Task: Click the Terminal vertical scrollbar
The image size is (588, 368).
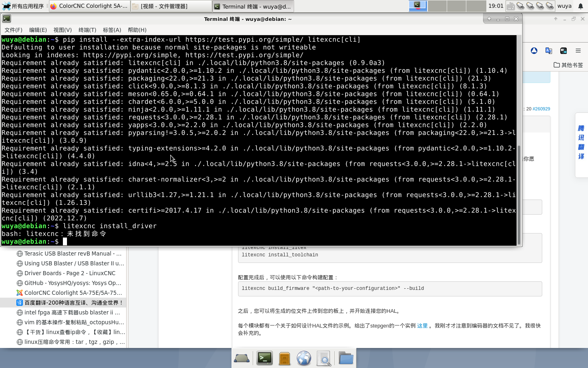Action: point(519,195)
